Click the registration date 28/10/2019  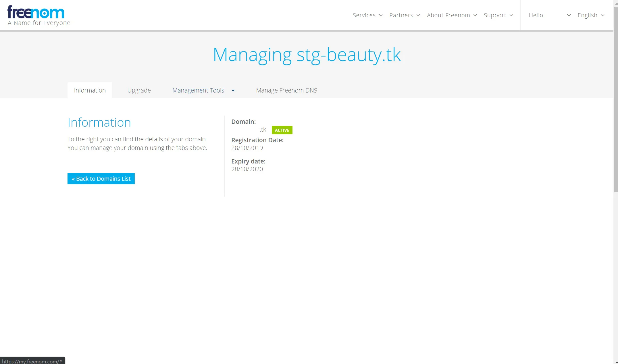247,148
